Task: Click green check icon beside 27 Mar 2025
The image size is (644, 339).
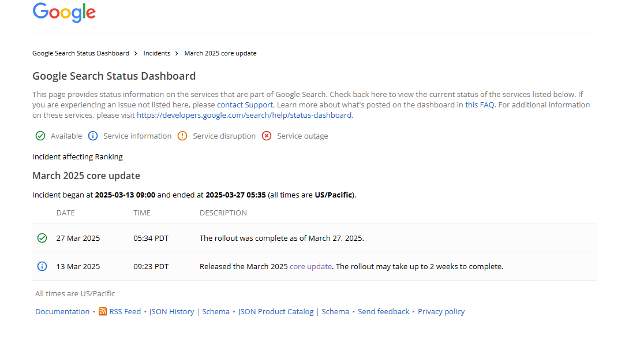Action: (42, 238)
